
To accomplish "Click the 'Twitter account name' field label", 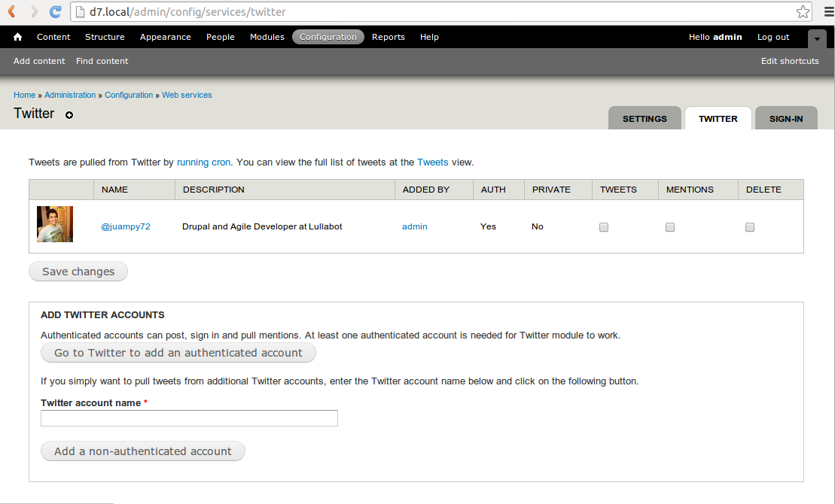I will (x=90, y=403).
